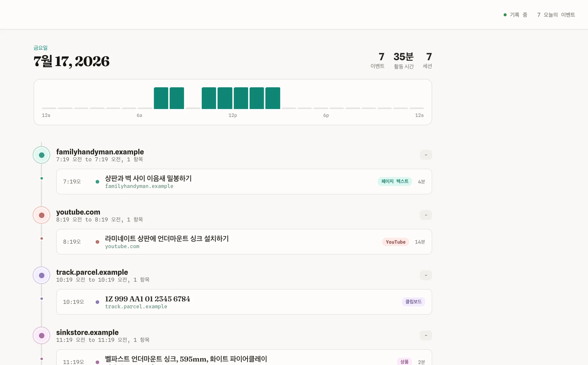588x365 pixels.
Task: Click the 7 세션 stat
Action: coord(427,61)
